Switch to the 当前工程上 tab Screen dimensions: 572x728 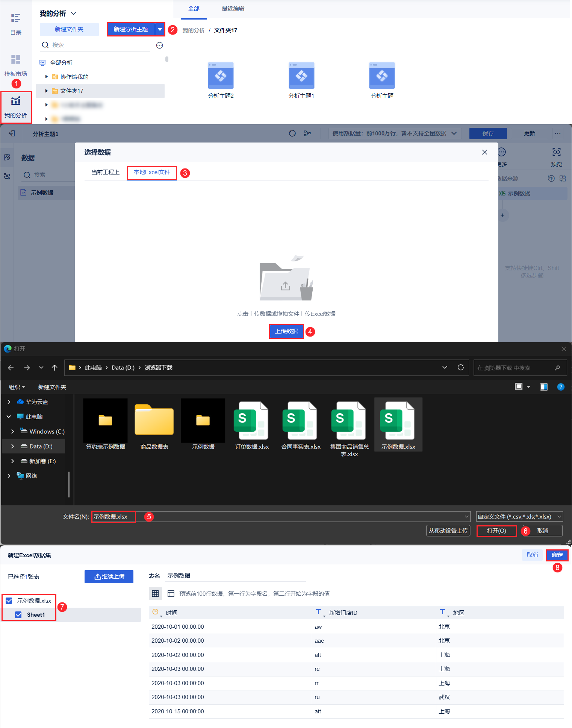105,172
